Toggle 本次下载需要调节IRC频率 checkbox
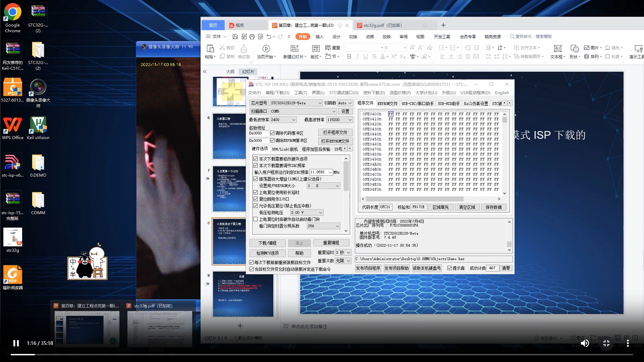 tap(256, 166)
